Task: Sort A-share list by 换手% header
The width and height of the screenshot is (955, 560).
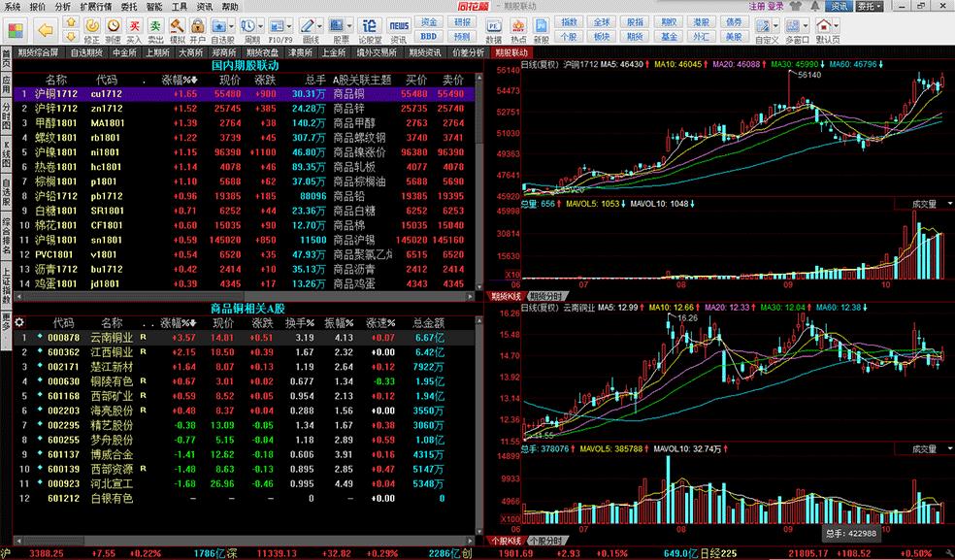Action: coord(300,323)
